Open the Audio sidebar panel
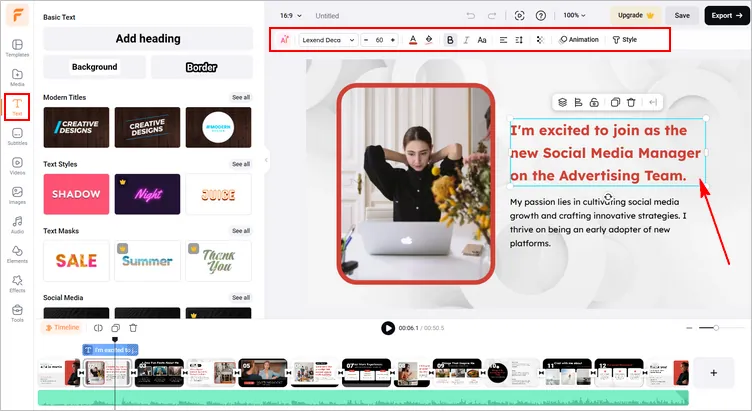 tap(17, 224)
